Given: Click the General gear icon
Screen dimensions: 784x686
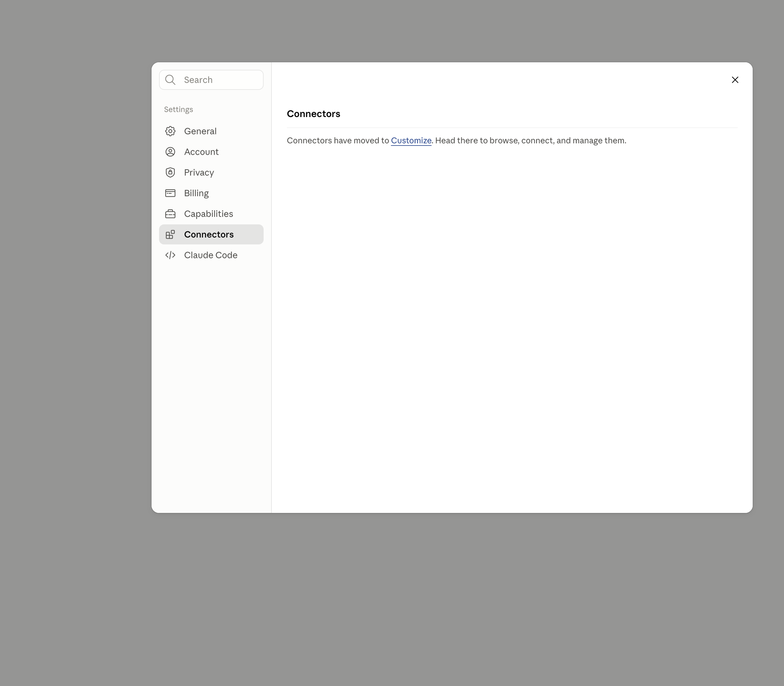Looking at the screenshot, I should click(x=170, y=131).
